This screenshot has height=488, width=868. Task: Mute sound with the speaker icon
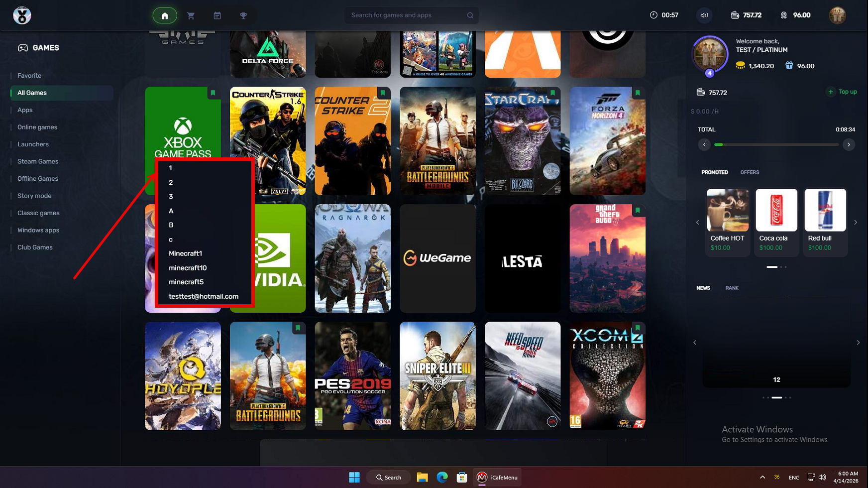[704, 15]
